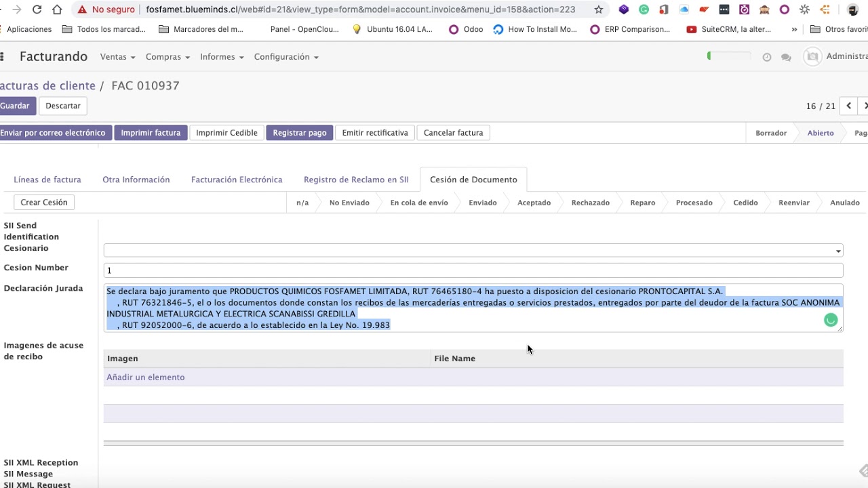868x488 pixels.
Task: Show hidden bookmarks chevron
Action: pos(794,29)
